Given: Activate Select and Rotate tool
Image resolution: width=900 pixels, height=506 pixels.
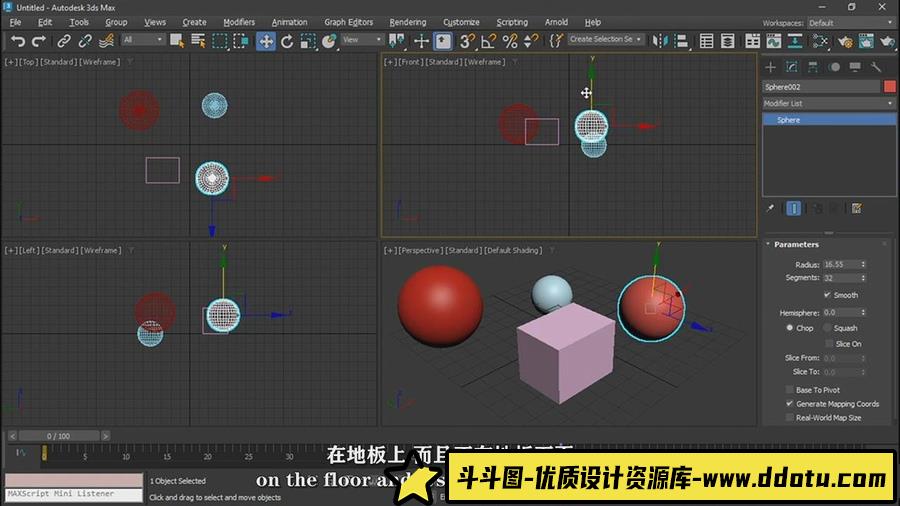Looking at the screenshot, I should click(287, 41).
